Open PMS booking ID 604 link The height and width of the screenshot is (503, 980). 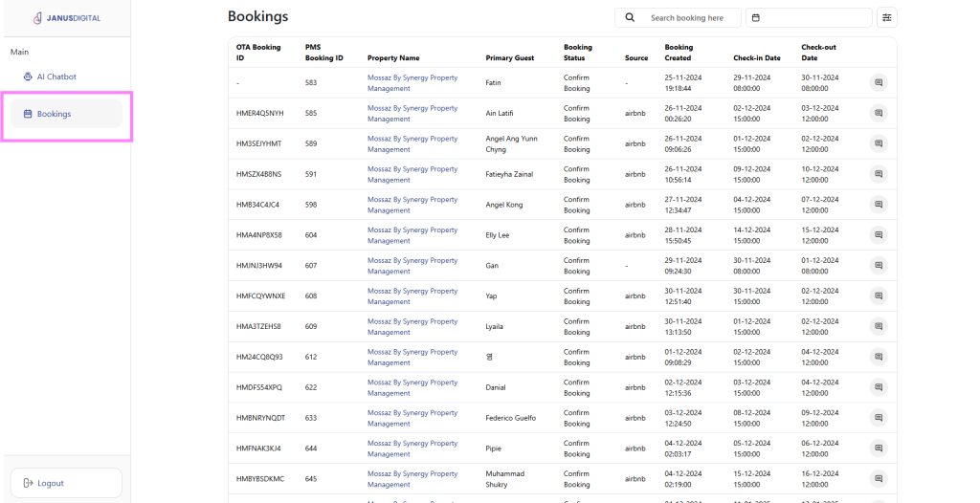coord(311,235)
